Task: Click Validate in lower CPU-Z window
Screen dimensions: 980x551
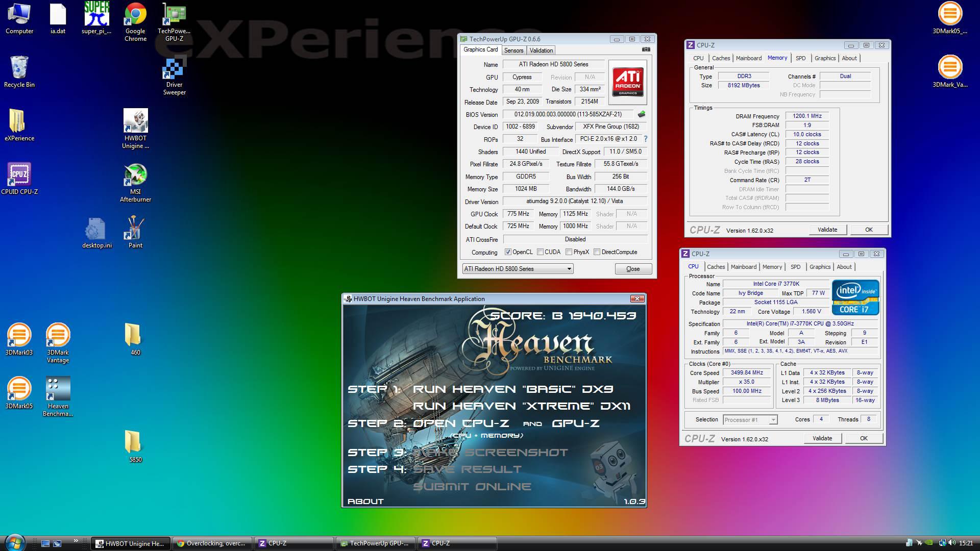Action: click(822, 438)
